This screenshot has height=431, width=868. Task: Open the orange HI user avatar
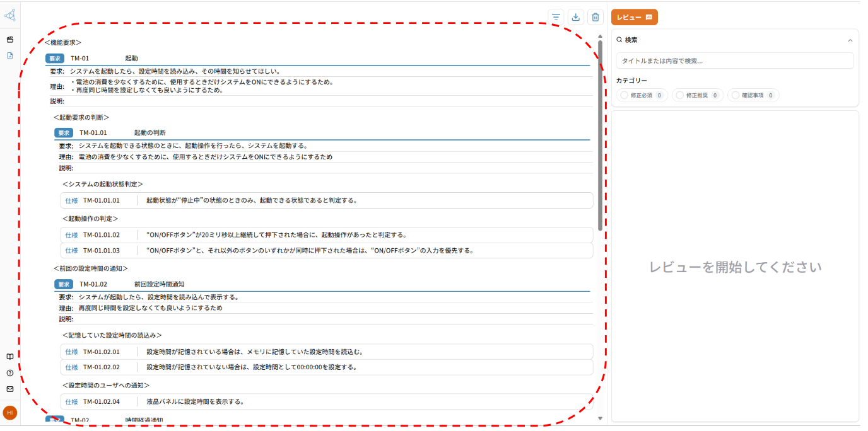pos(10,413)
